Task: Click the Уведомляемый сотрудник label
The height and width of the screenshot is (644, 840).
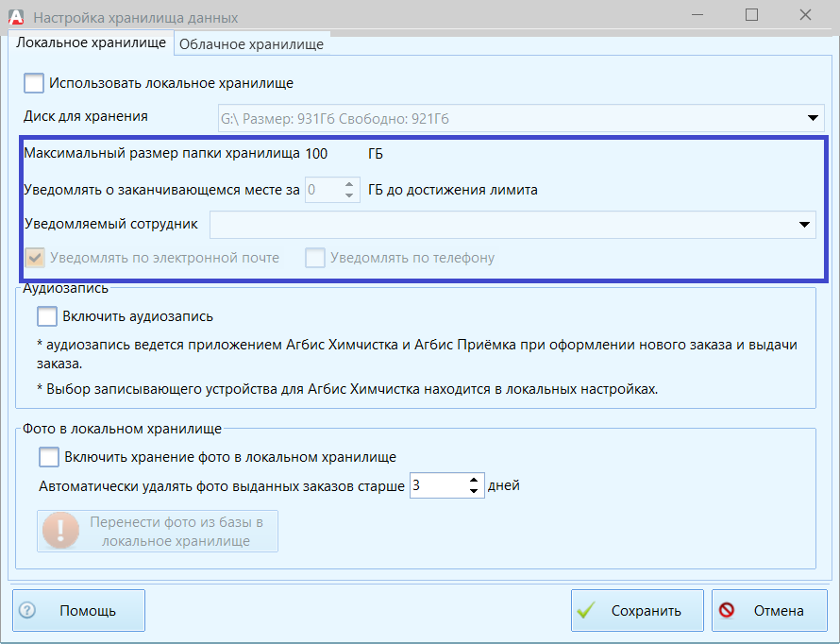Action: coord(111,224)
